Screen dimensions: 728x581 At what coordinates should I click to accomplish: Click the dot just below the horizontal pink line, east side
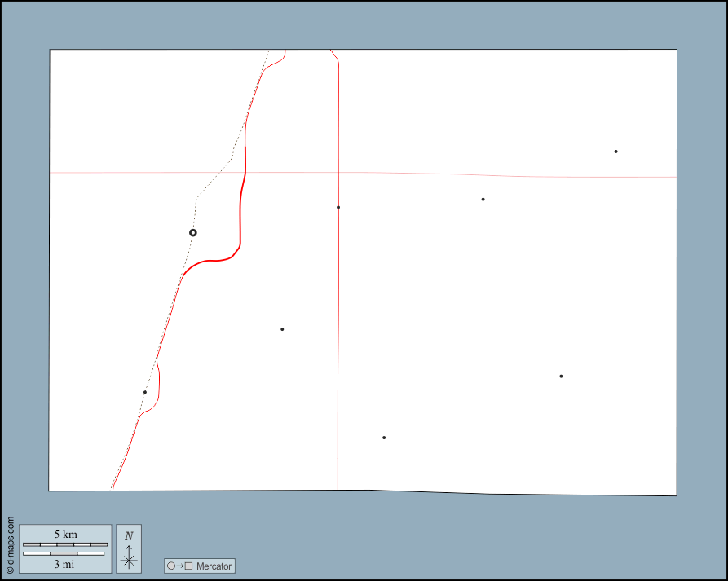tap(483, 200)
